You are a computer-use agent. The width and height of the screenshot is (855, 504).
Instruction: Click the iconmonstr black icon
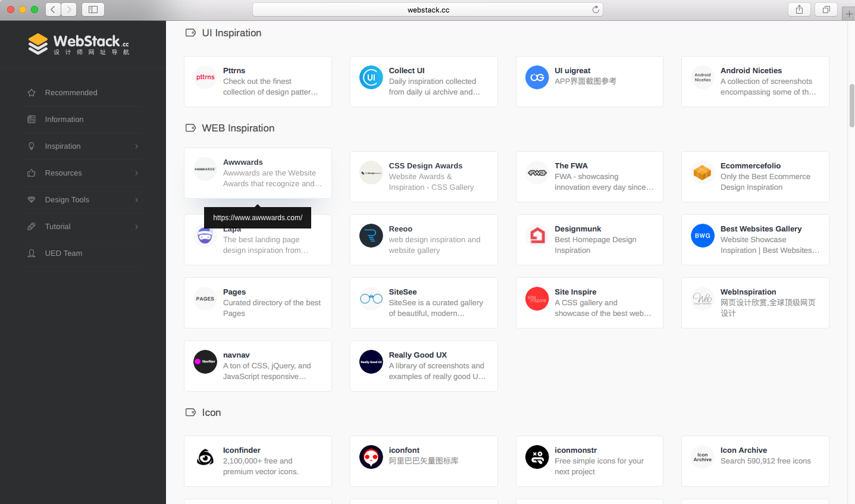pos(537,456)
